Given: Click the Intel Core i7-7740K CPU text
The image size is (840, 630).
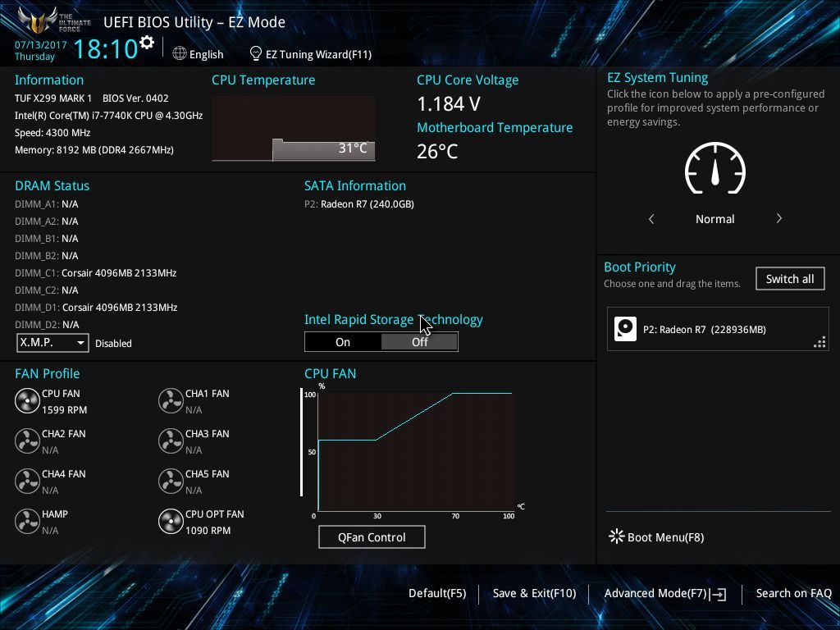Looking at the screenshot, I should tap(109, 115).
